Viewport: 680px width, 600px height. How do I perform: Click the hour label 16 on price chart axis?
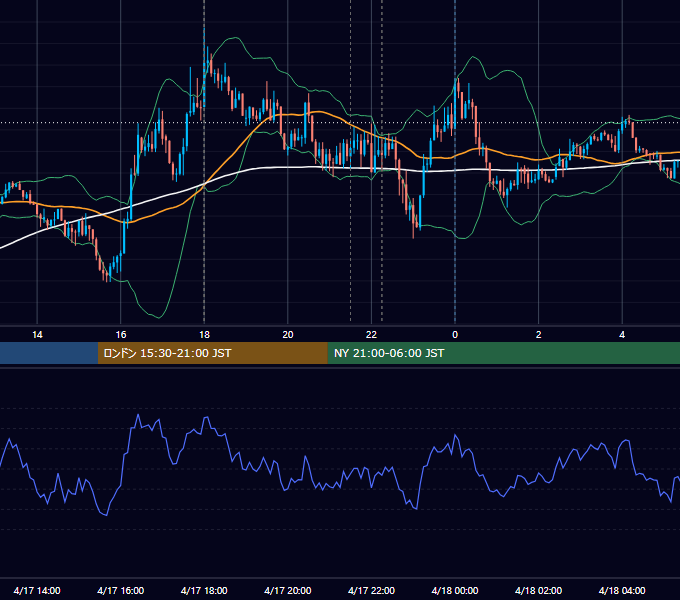121,335
